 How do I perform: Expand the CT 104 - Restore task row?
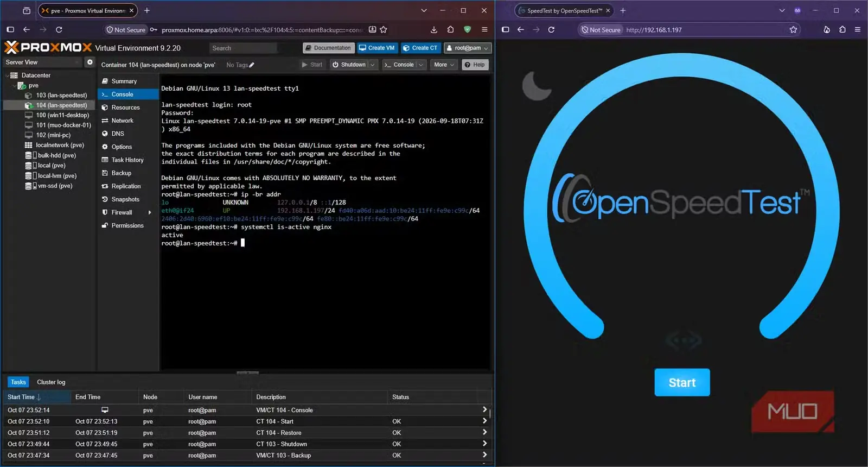[x=484, y=432]
